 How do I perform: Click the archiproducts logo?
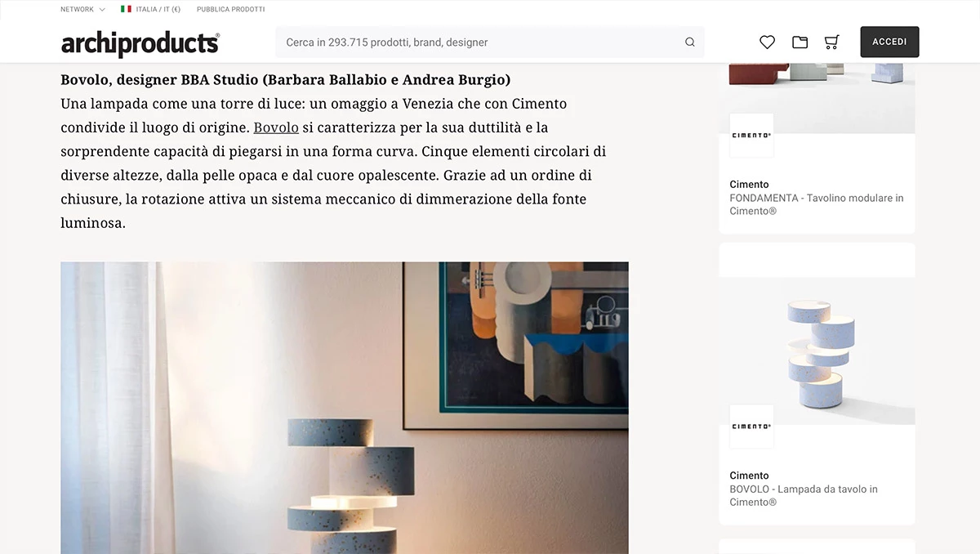click(140, 42)
